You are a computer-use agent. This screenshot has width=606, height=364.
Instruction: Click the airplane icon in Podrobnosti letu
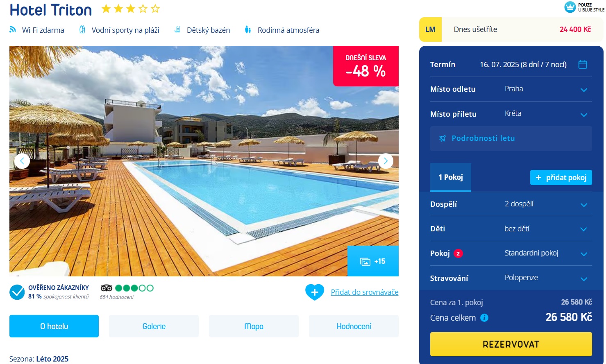pyautogui.click(x=443, y=138)
